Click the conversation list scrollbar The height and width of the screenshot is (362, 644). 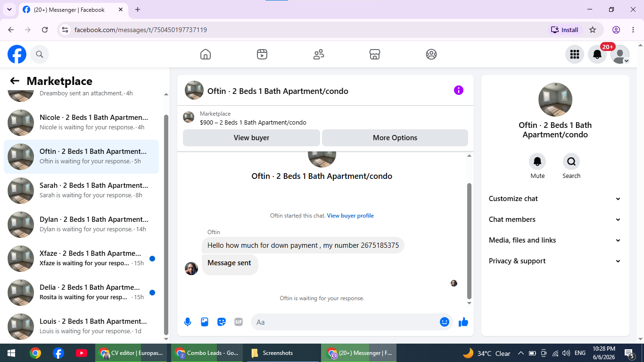[x=166, y=224]
